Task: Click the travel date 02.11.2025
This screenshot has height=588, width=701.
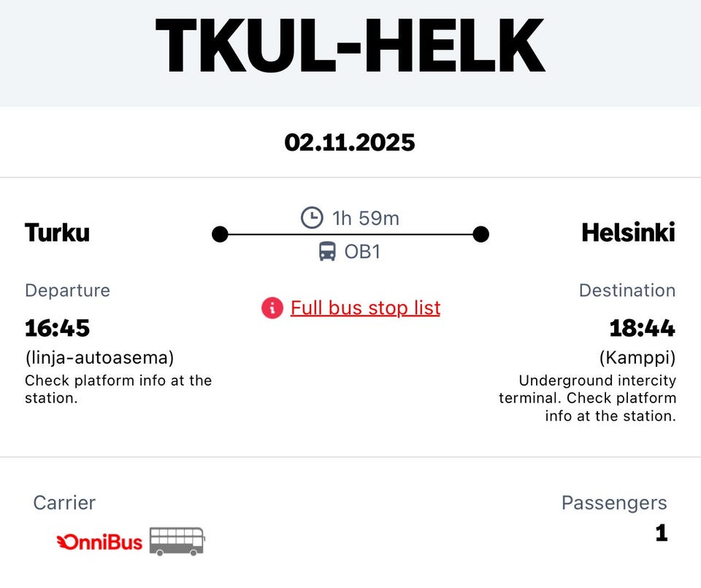Action: click(350, 142)
